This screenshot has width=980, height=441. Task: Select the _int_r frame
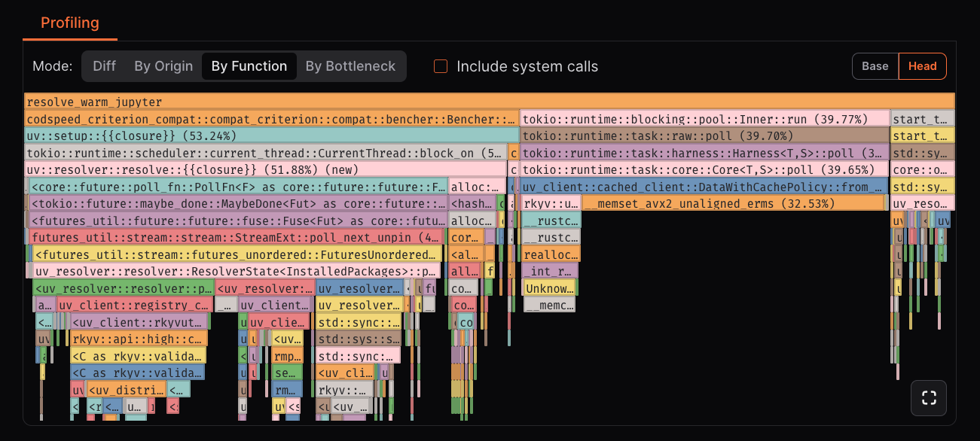550,271
